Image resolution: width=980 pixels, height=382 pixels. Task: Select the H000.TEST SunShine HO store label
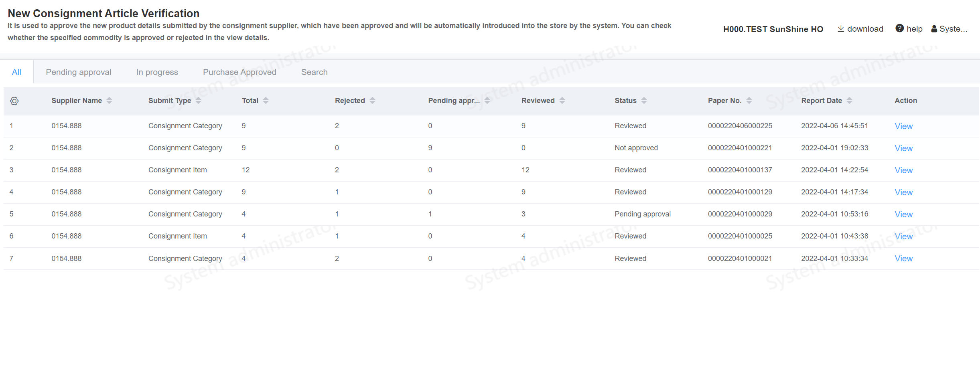773,29
